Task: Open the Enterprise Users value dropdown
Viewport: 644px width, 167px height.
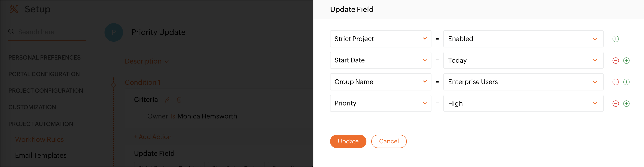Action: point(523,82)
